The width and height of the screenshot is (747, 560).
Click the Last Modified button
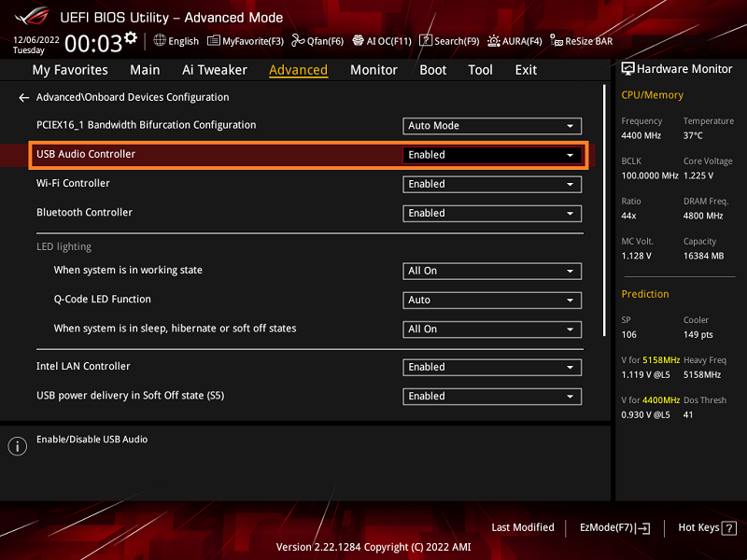point(523,527)
